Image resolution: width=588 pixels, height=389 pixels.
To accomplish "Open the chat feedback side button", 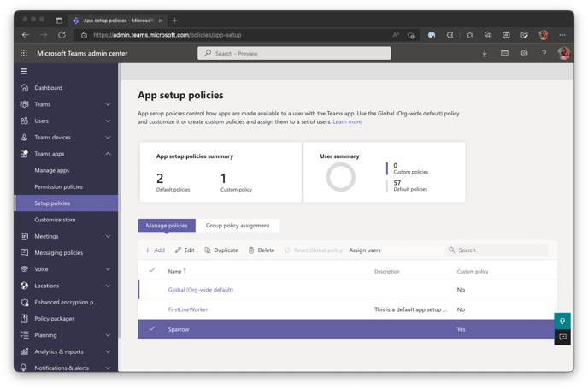I will click(562, 337).
